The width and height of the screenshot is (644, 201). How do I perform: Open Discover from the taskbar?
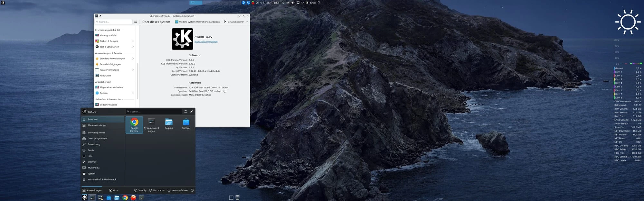109,197
